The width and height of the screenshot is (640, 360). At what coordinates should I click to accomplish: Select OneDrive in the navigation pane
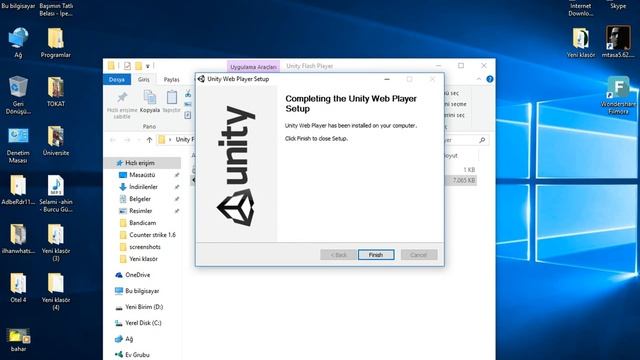coord(138,275)
